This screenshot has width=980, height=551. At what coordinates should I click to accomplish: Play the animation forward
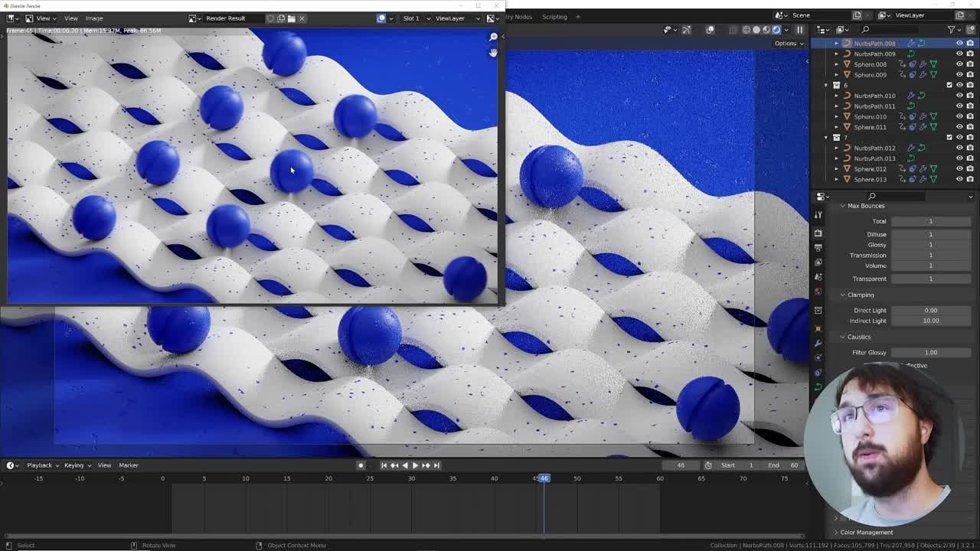tap(416, 465)
